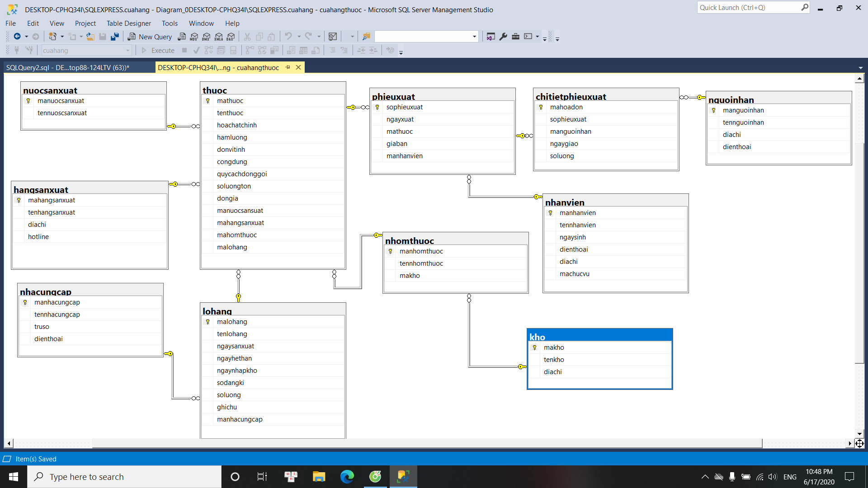Open the Properties wrench icon

503,37
